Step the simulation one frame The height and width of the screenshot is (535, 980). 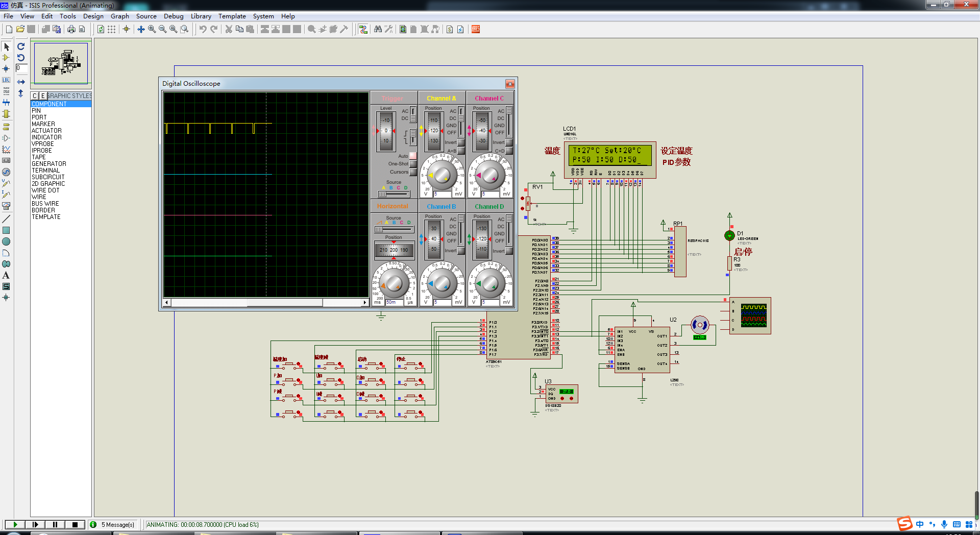coord(35,525)
